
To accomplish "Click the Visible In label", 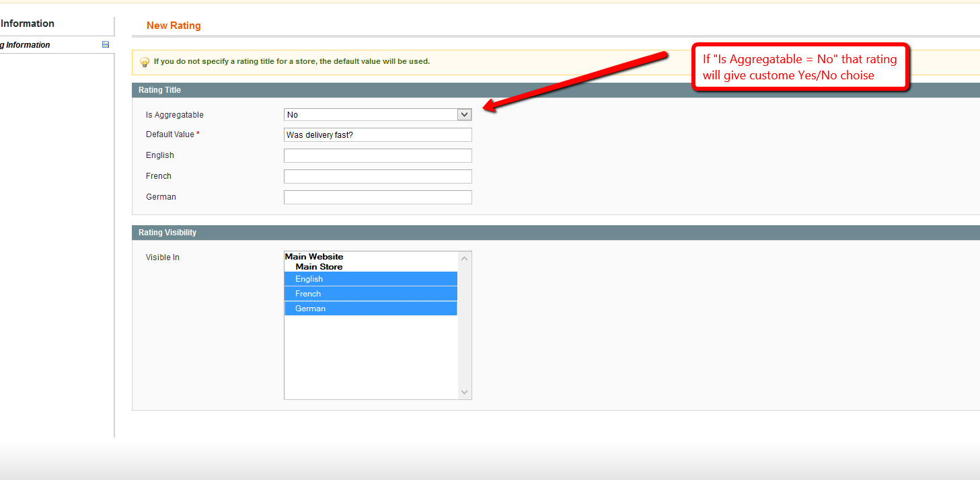I will coord(163,257).
